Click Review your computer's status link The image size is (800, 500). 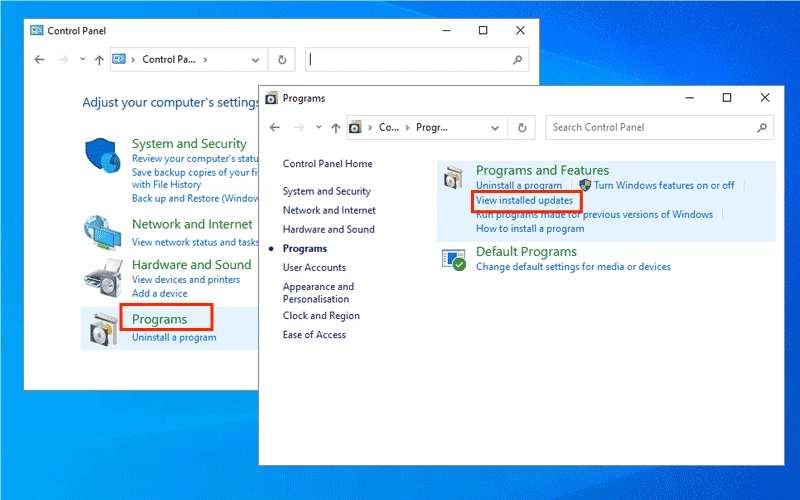pyautogui.click(x=194, y=159)
